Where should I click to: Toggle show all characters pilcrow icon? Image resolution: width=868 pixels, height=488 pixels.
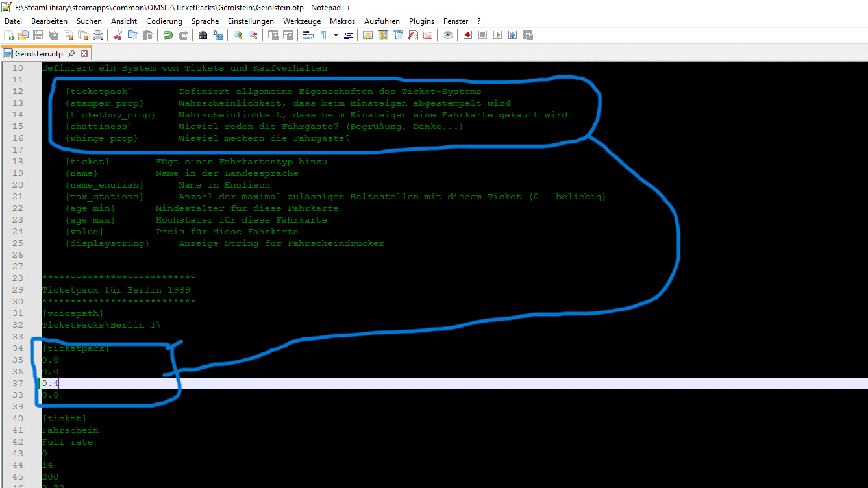click(x=323, y=35)
